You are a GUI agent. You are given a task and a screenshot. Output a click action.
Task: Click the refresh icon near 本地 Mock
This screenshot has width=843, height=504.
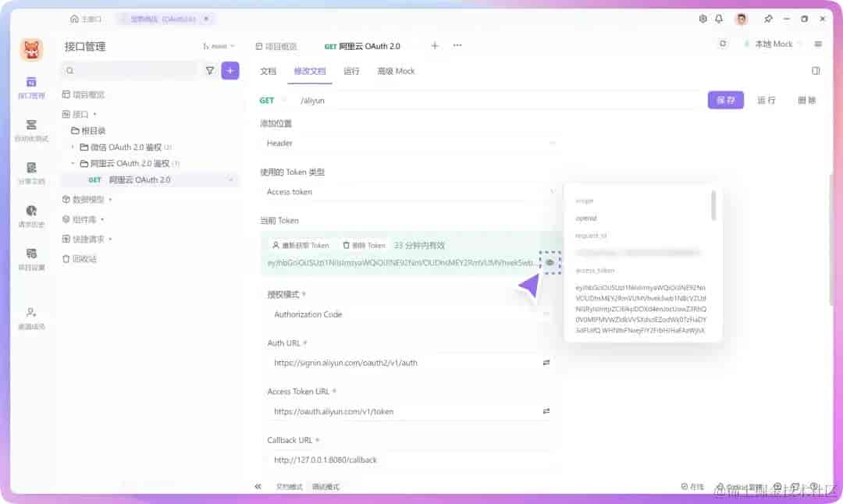[723, 44]
